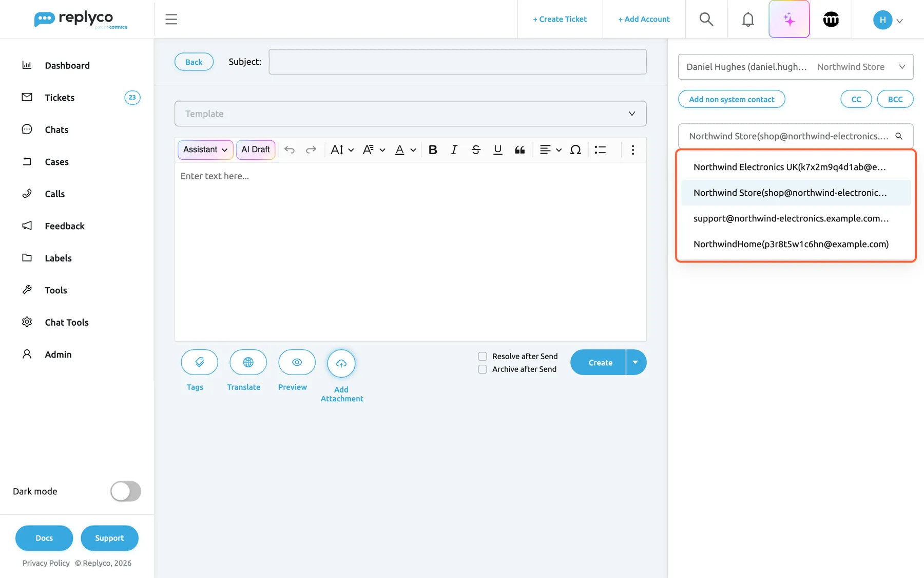The width and height of the screenshot is (924, 578).
Task: Open more editor options three dots
Action: pyautogui.click(x=633, y=150)
